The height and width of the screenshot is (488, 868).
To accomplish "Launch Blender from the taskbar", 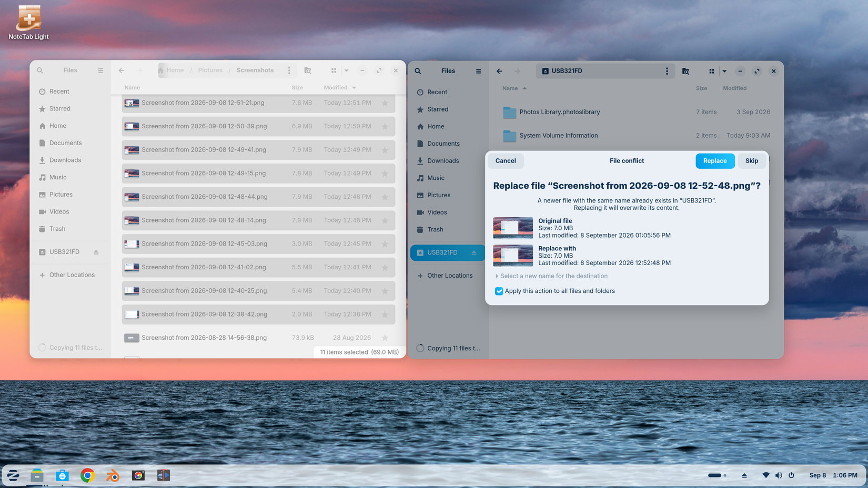I will (x=113, y=475).
